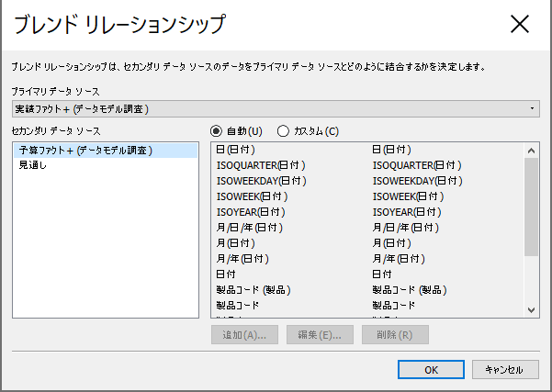552x392 pixels.
Task: Select left column 製品コード (製品) row
Action: (253, 290)
